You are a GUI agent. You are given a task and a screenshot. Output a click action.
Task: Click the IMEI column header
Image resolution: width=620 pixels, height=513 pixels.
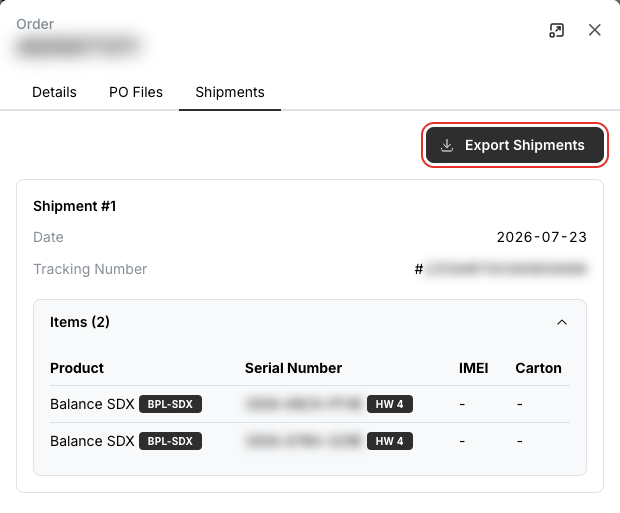pos(473,368)
